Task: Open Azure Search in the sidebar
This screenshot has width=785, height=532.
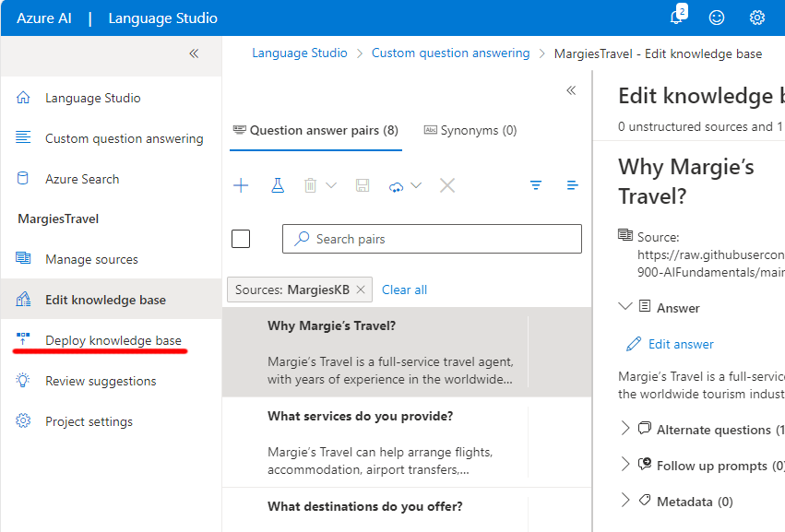Action: [x=111, y=179]
